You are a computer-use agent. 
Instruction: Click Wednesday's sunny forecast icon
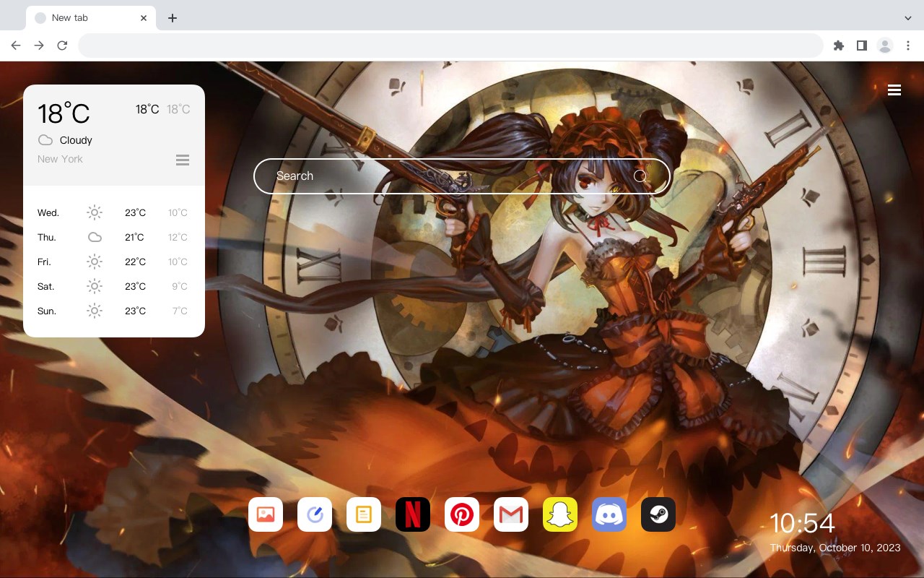tap(95, 212)
